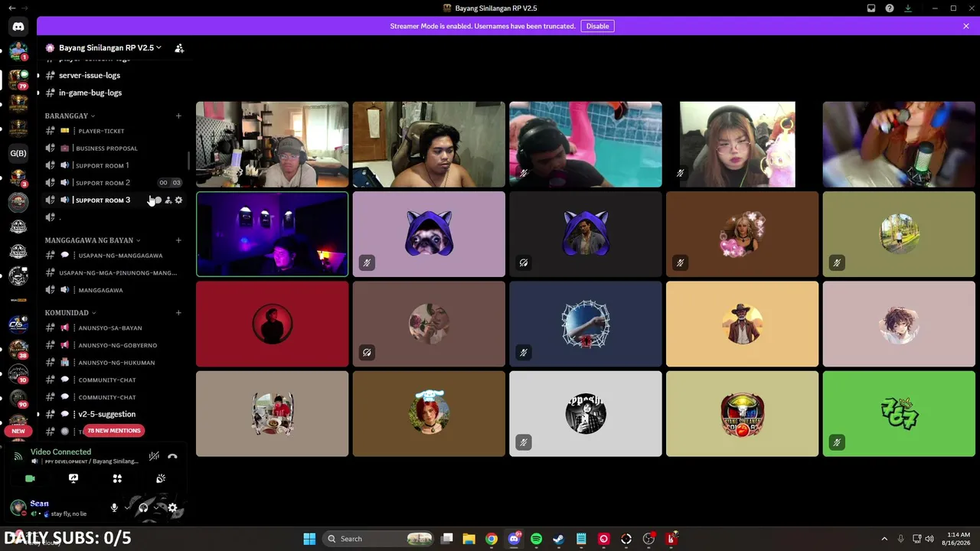This screenshot has width=980, height=551.
Task: Open the Windows Start menu
Action: click(x=309, y=539)
